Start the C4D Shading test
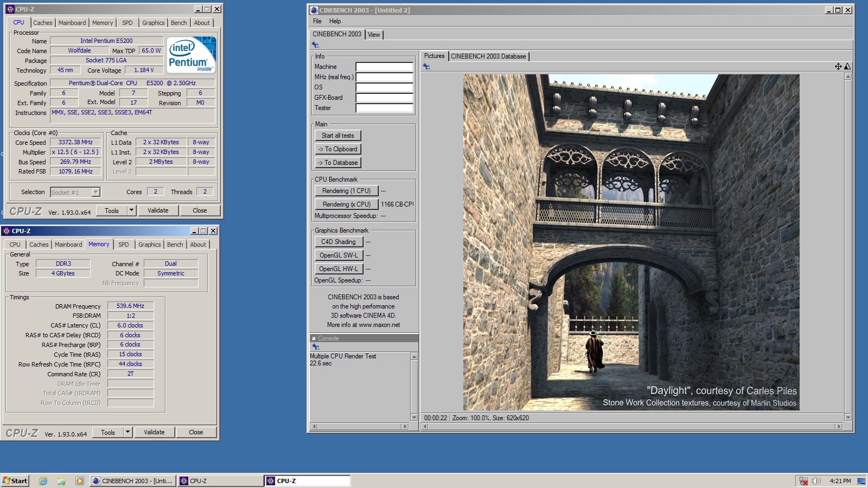Screen dimensions: 868x488 pos(339,242)
